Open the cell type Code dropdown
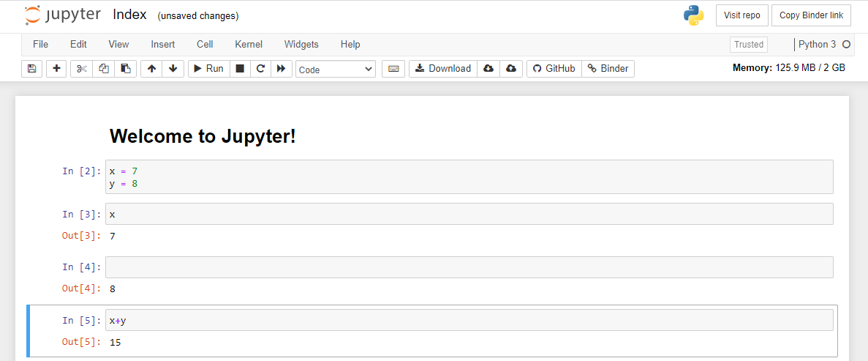Image resolution: width=868 pixels, height=361 pixels. (x=336, y=70)
